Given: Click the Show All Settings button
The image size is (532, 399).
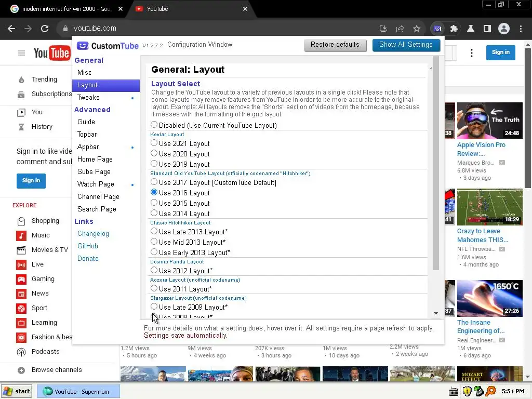Looking at the screenshot, I should tap(406, 45).
